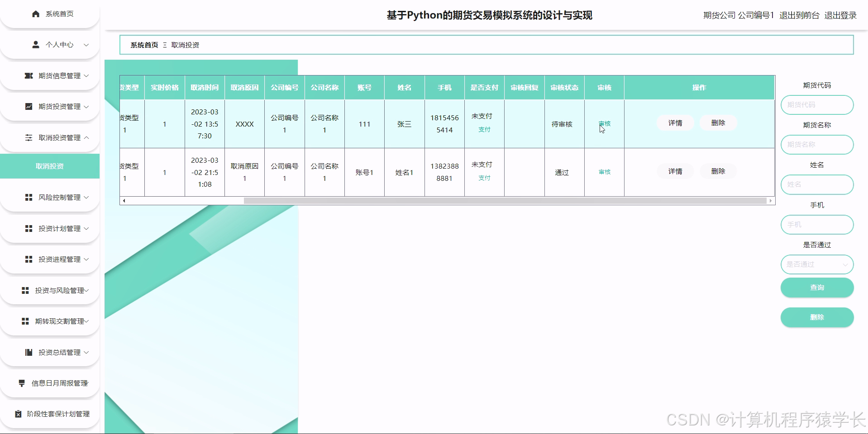
Task: Focus the 姓名 input field
Action: [817, 184]
